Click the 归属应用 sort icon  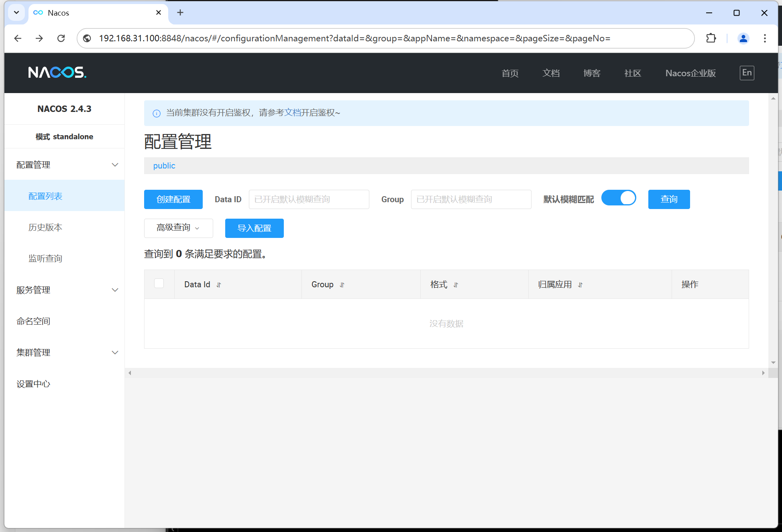[580, 285]
